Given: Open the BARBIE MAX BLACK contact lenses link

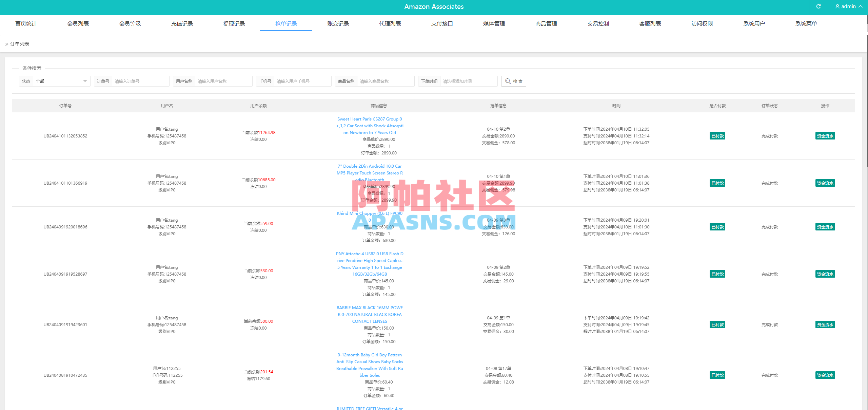Looking at the screenshot, I should 369,314.
